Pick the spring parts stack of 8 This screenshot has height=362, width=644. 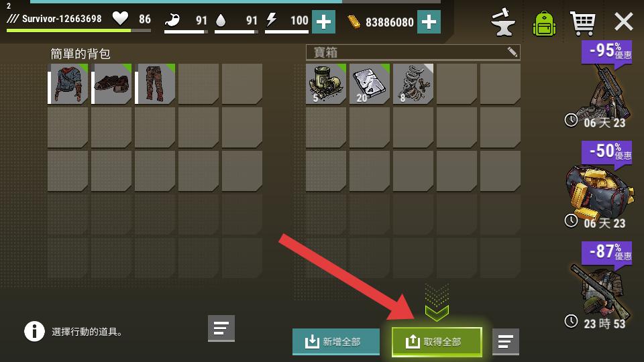413,84
